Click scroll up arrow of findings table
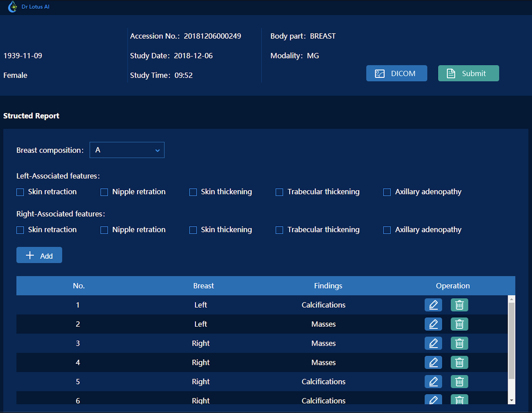The height and width of the screenshot is (413, 532). (511, 299)
